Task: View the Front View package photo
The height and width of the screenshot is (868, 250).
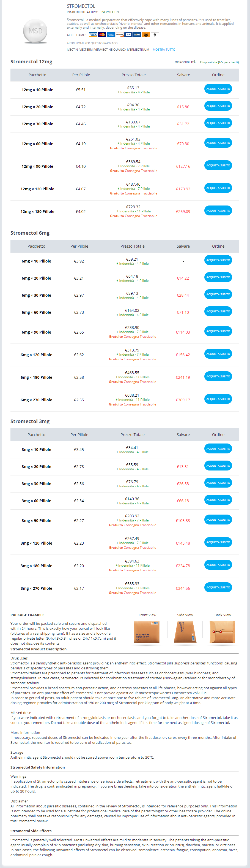Action: pos(147,632)
